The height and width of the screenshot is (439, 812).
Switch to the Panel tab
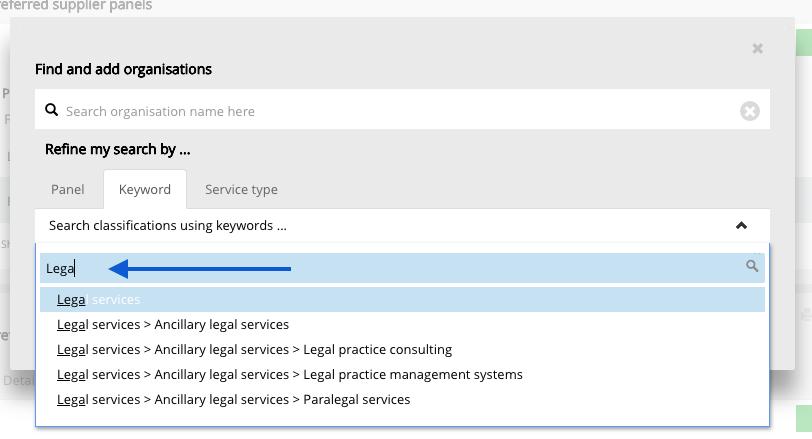(68, 189)
